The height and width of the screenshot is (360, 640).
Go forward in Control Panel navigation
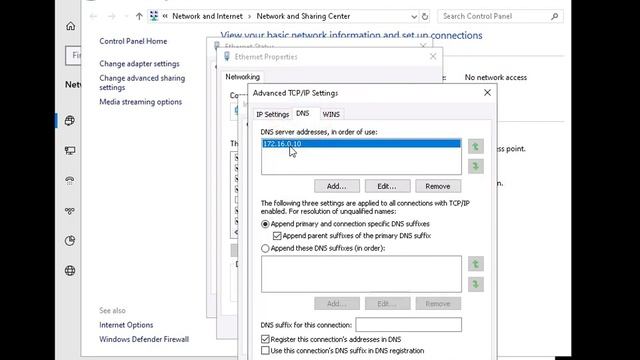pyautogui.click(x=112, y=16)
